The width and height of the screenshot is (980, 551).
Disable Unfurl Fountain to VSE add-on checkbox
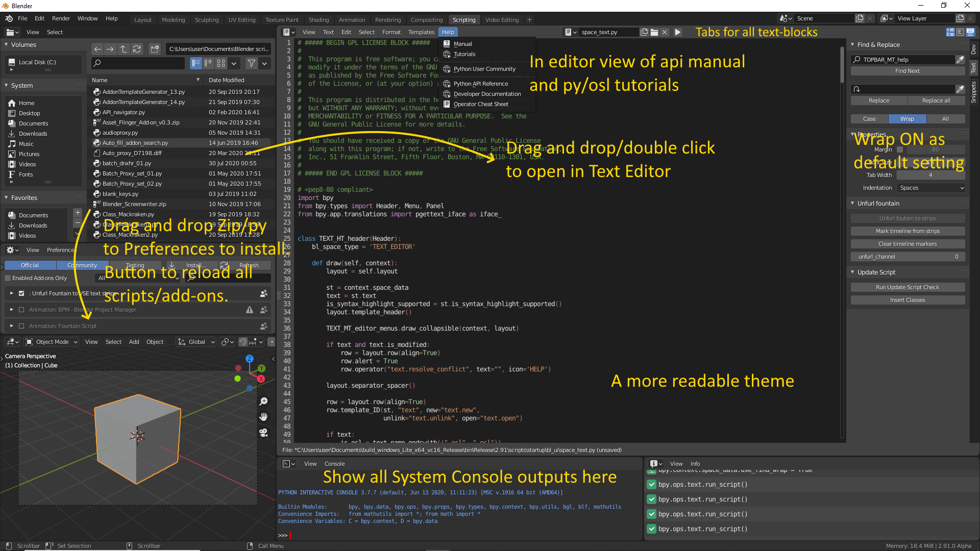click(x=21, y=293)
